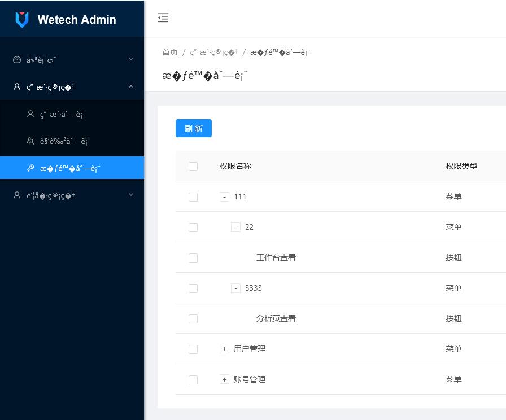Check the checkbox for row 111

[193, 196]
